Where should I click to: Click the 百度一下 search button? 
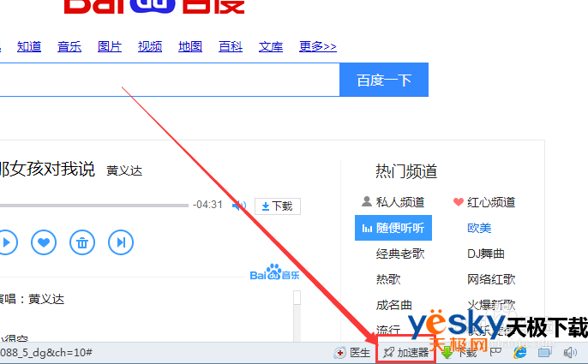tap(384, 80)
